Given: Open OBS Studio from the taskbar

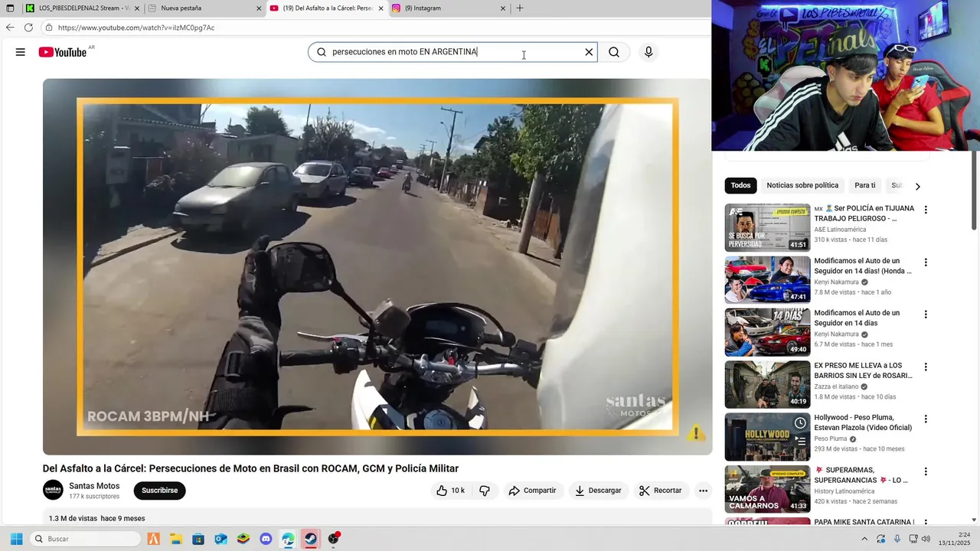Looking at the screenshot, I should click(x=333, y=539).
